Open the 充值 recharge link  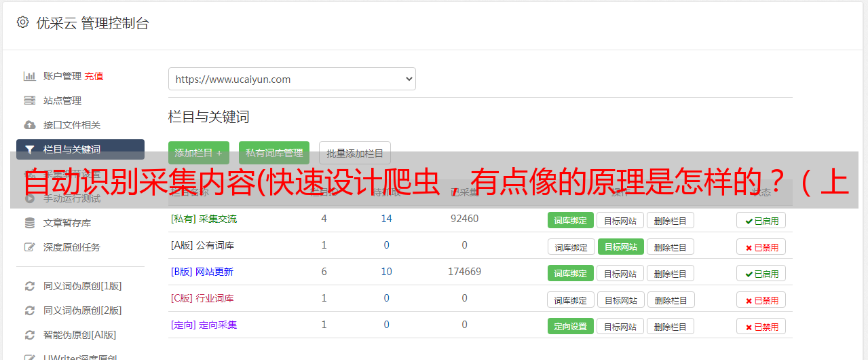click(x=94, y=76)
